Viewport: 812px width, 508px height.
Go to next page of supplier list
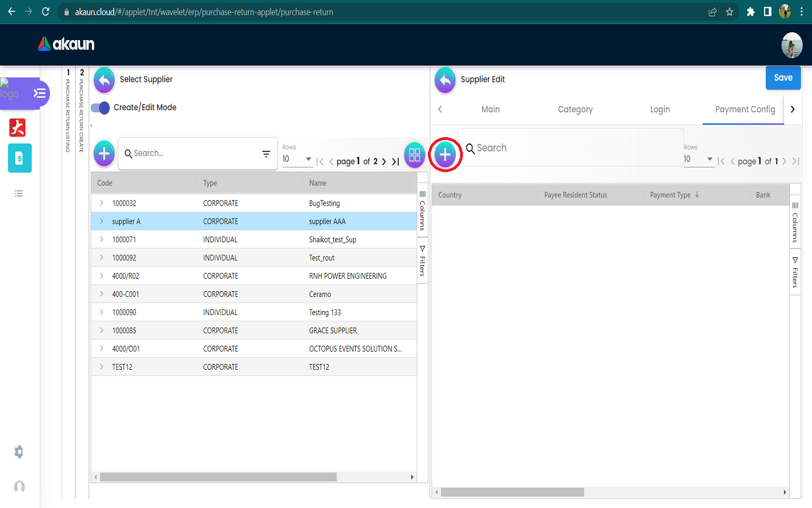[x=384, y=161]
